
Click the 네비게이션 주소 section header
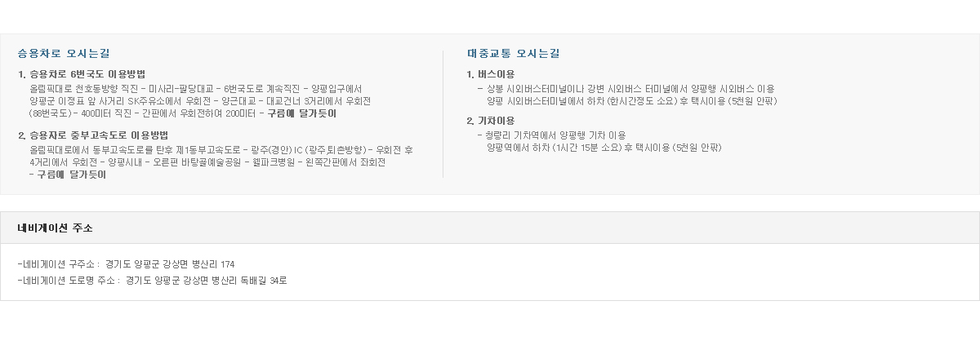click(56, 228)
